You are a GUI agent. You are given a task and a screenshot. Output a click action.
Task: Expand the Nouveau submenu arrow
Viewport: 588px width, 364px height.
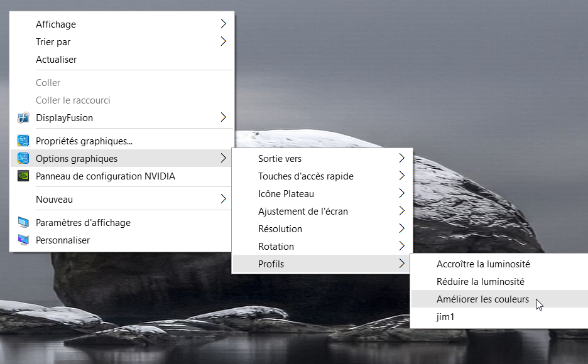224,199
